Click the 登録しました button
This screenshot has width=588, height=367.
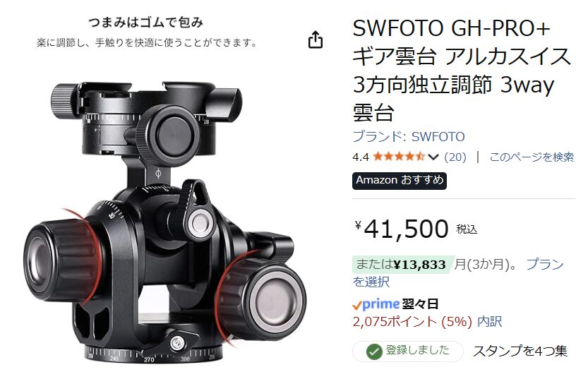pyautogui.click(x=407, y=351)
